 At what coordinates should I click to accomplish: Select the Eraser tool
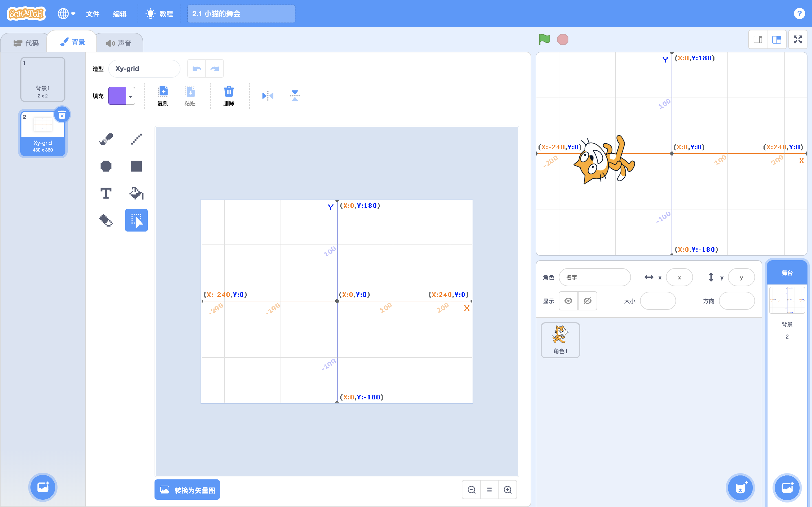point(106,220)
